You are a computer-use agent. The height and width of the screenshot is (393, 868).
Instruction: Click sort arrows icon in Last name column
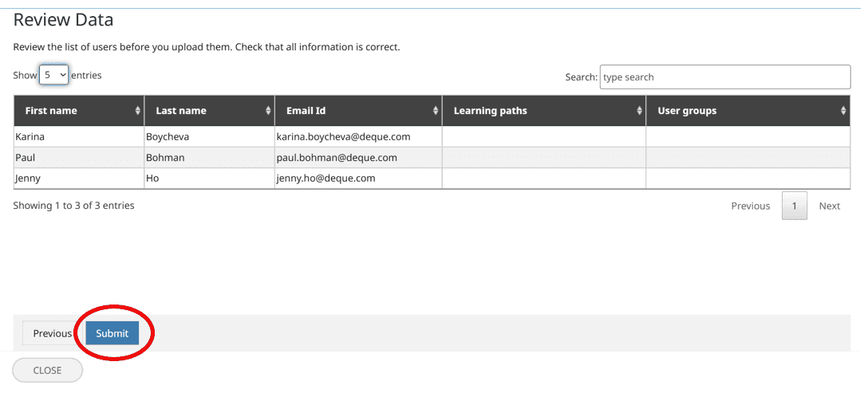(x=268, y=111)
